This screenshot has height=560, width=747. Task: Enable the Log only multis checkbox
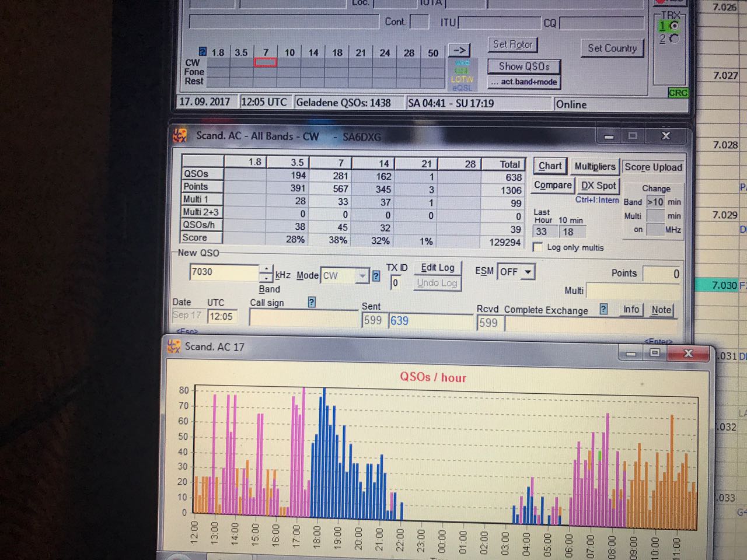click(x=538, y=247)
